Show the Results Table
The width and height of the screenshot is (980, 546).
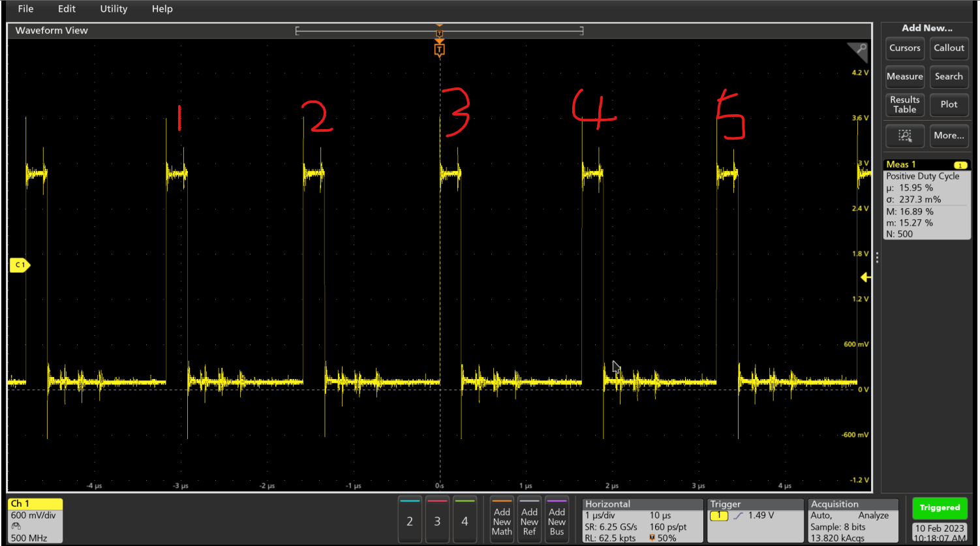point(905,104)
